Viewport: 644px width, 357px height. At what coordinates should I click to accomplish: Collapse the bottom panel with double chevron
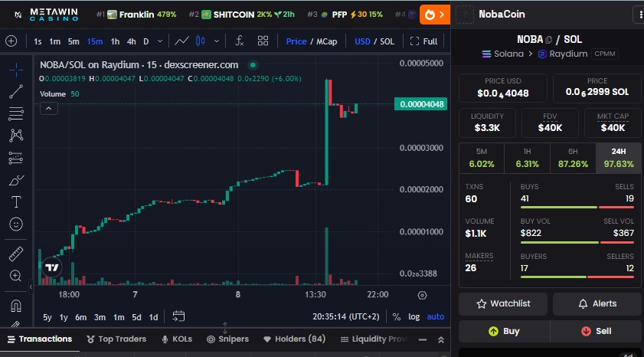click(441, 339)
